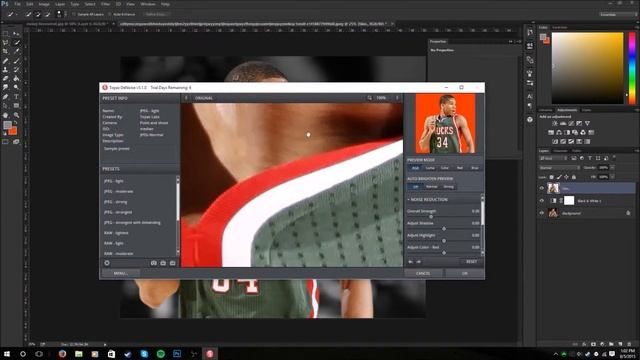Click the Photoshop icon in the taskbar

coord(177,354)
